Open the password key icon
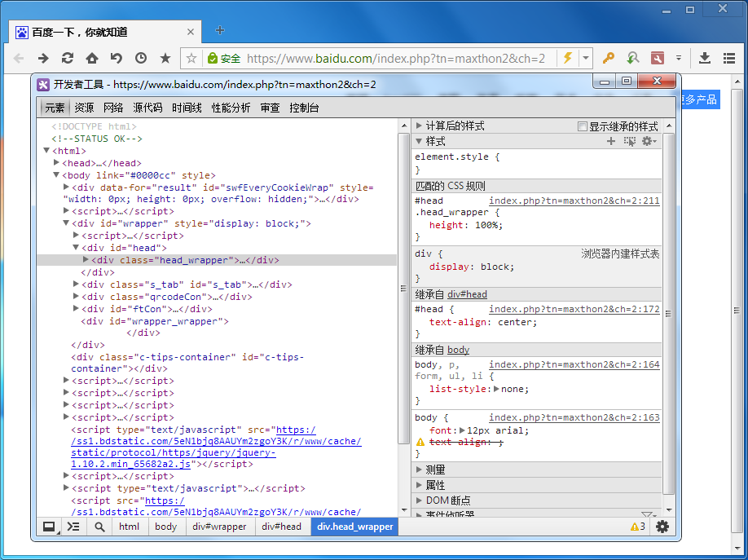 click(x=608, y=58)
